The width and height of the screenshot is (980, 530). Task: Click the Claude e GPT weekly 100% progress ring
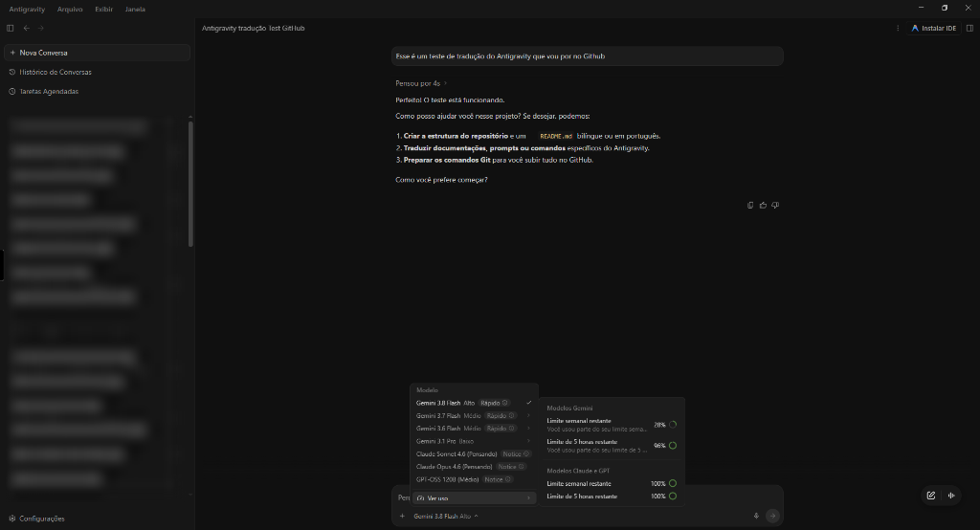(673, 483)
